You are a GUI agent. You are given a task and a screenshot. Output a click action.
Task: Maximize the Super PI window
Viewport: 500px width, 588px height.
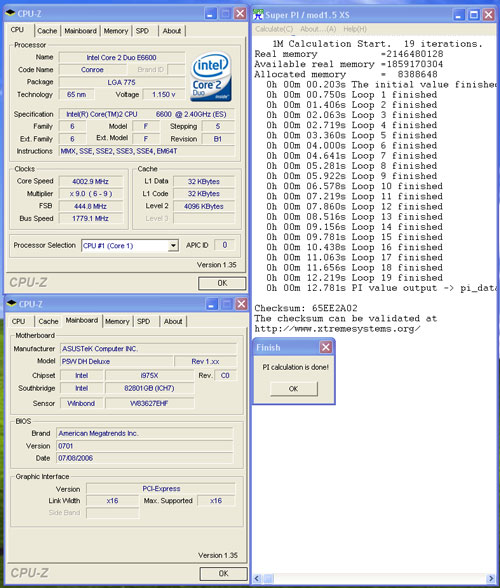tap(474, 15)
